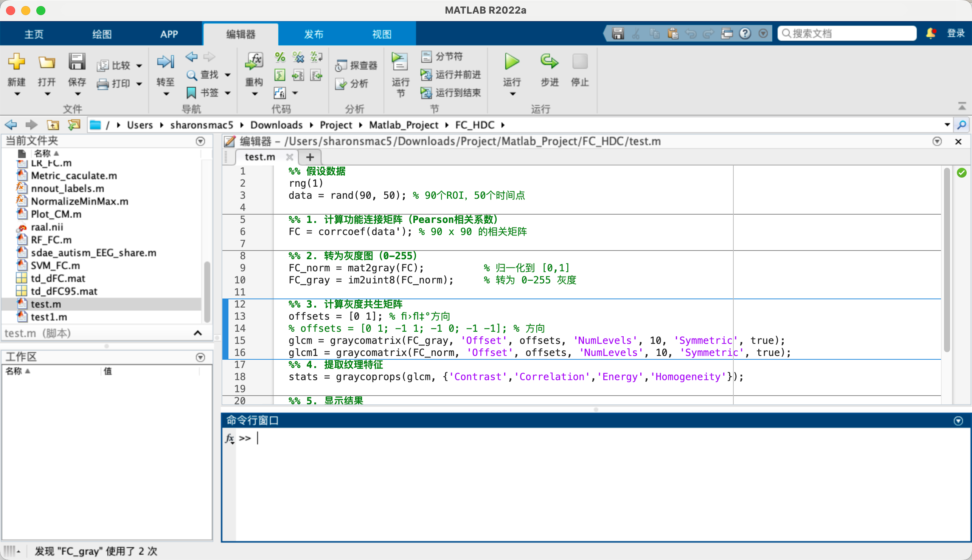Collapse the test.m details panel chevron
972x560 pixels.
coord(197,333)
